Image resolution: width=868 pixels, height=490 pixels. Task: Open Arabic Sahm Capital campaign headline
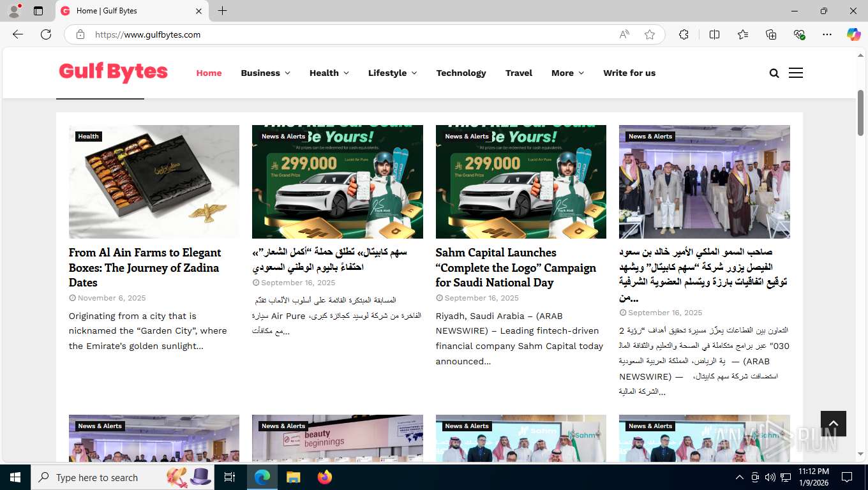(x=329, y=260)
